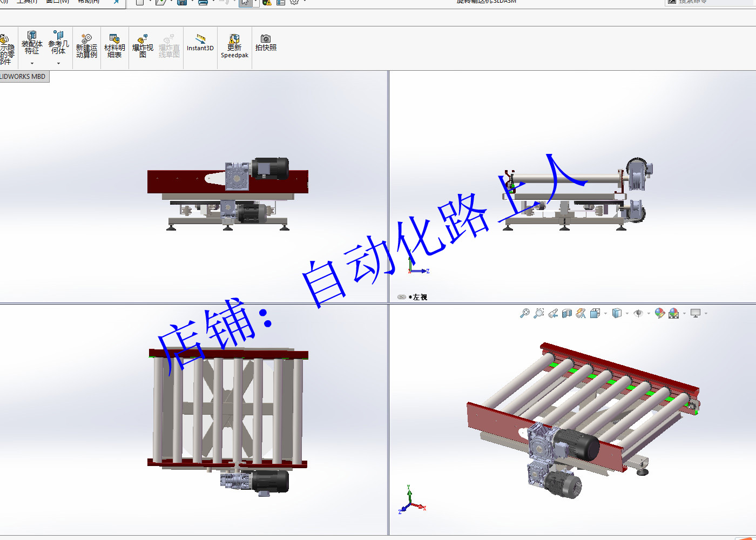Open the Reference Geometry tool
The height and width of the screenshot is (540, 756).
58,43
